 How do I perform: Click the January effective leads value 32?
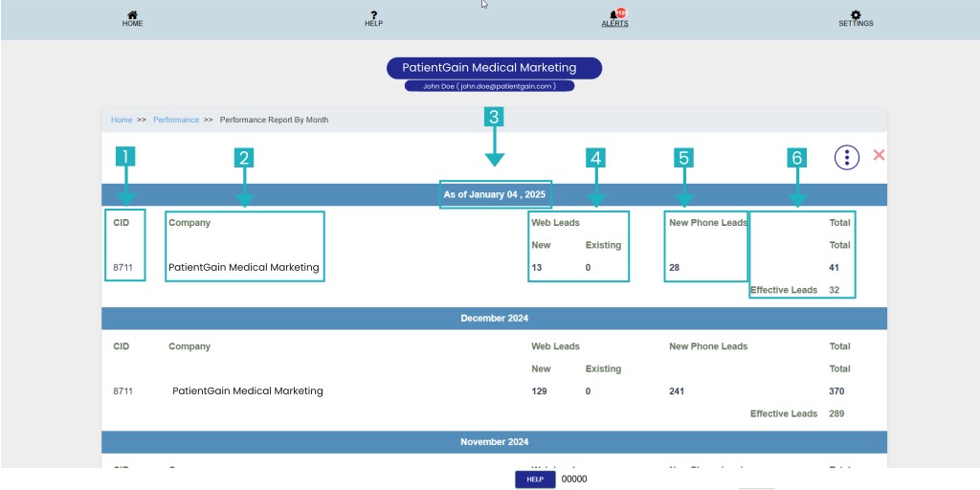[834, 291]
